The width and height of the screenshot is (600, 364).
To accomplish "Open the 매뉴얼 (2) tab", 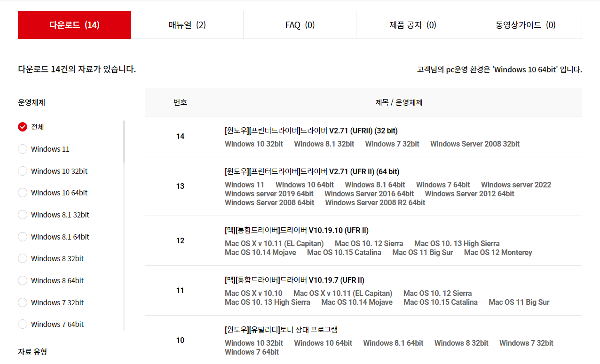I will [x=187, y=25].
